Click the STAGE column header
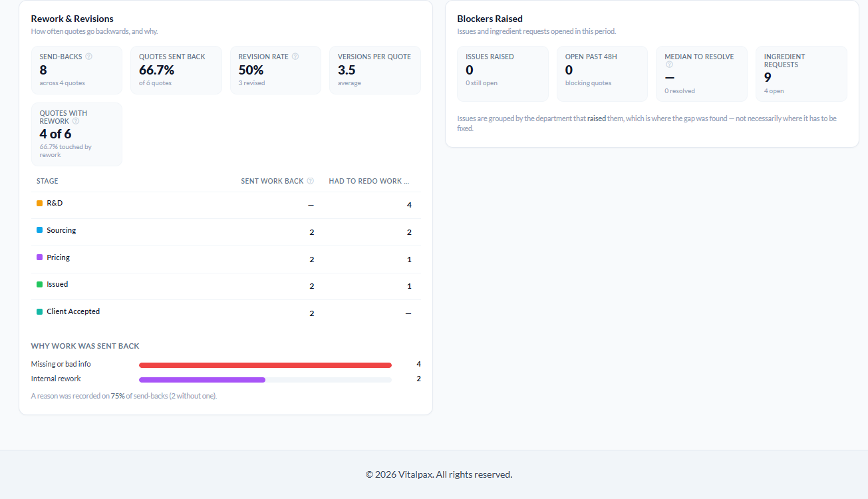 click(47, 181)
